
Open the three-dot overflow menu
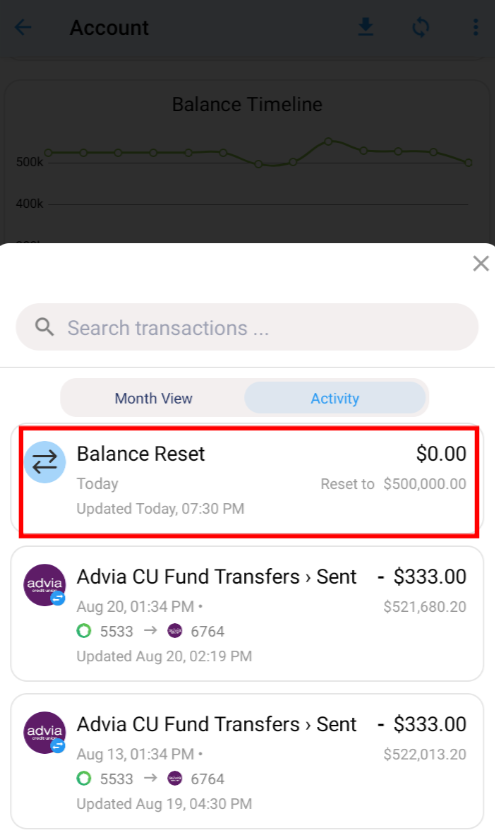point(475,27)
